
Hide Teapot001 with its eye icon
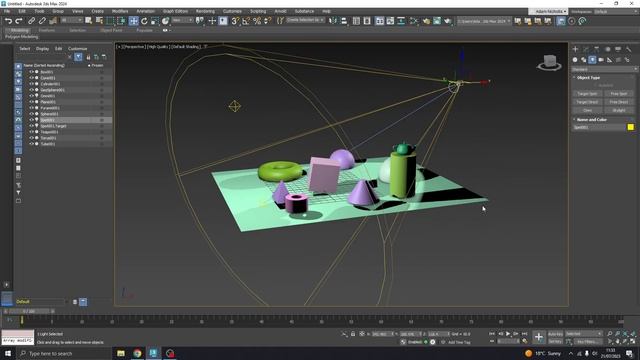pos(31,132)
